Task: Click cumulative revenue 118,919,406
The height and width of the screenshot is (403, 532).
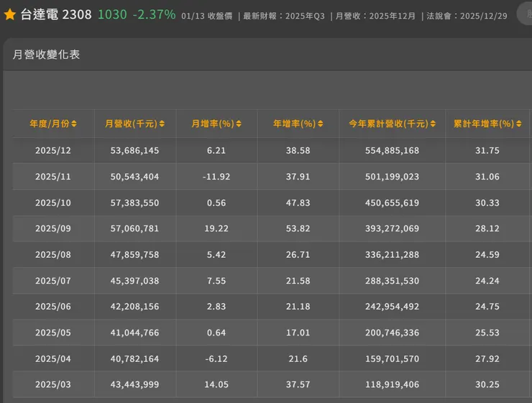Action: pos(393,384)
